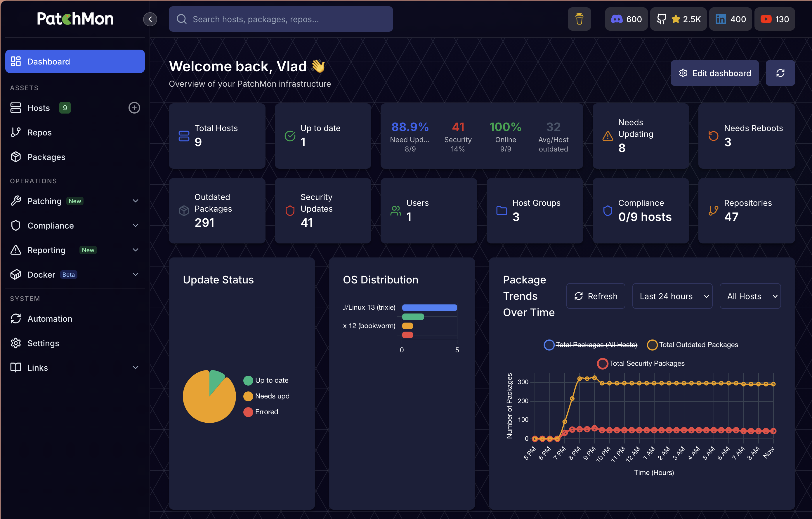Click the Outdated Packages box icon
812x519 pixels.
point(184,211)
